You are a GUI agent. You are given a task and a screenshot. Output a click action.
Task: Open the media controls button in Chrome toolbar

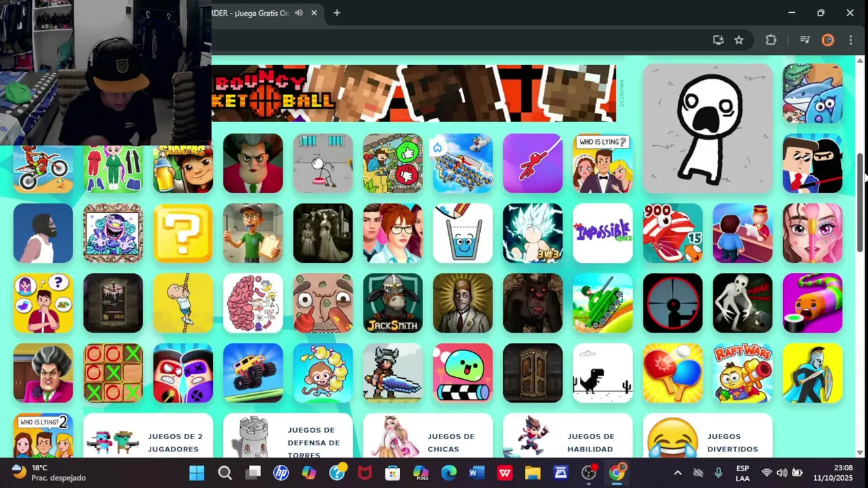point(805,40)
